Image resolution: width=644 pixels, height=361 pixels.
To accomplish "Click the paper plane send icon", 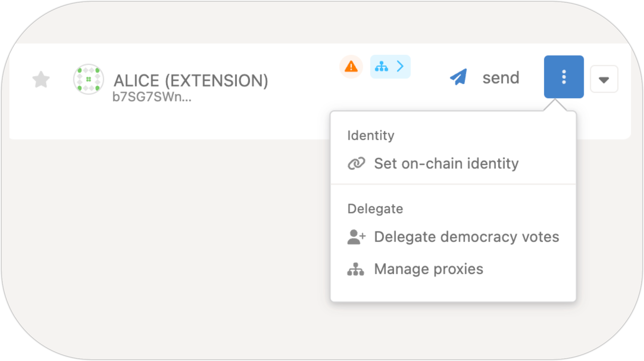I will click(x=459, y=77).
